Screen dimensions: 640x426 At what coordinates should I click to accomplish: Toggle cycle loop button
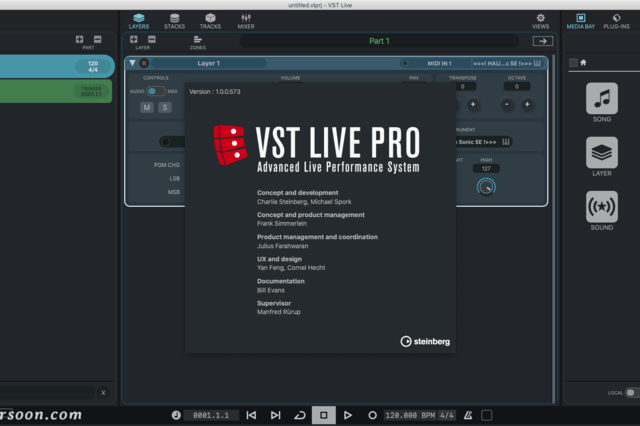point(300,415)
